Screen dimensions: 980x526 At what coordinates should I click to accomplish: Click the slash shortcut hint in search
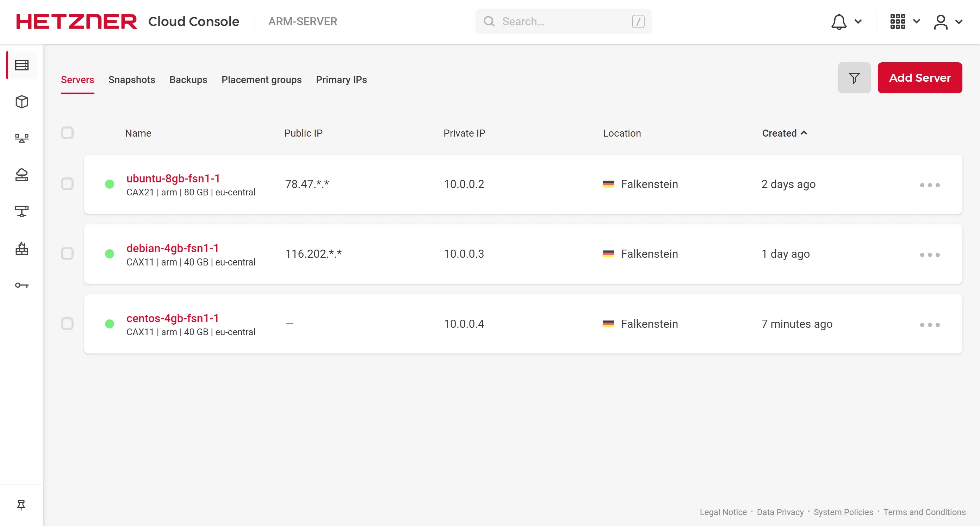[x=638, y=21]
